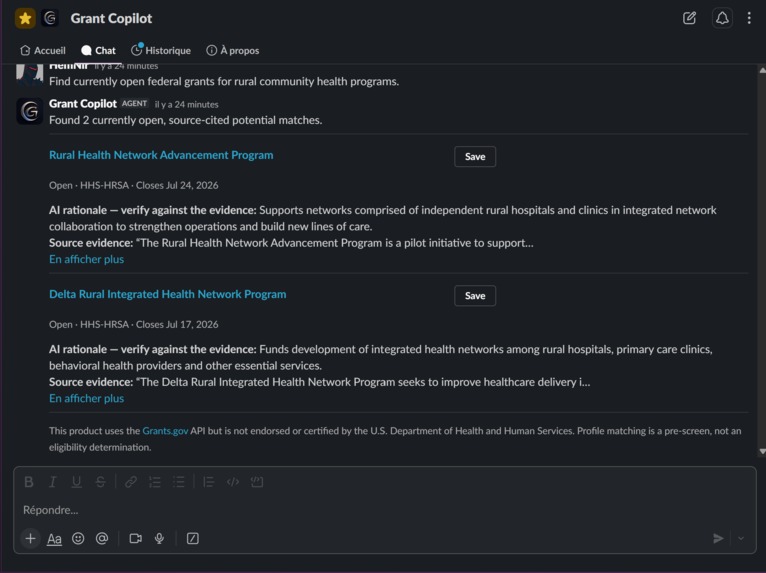Image resolution: width=766 pixels, height=573 pixels.
Task: Open send options dropdown arrow
Action: click(x=741, y=538)
